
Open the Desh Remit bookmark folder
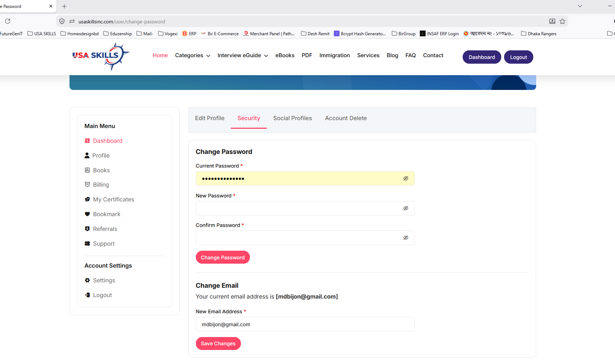coord(315,33)
